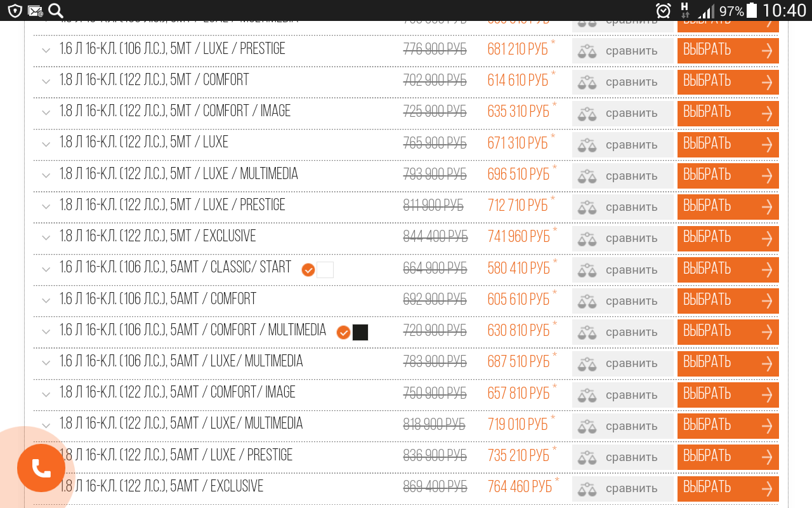Select the black color swatch on Comfort/Multimedia

(x=360, y=332)
